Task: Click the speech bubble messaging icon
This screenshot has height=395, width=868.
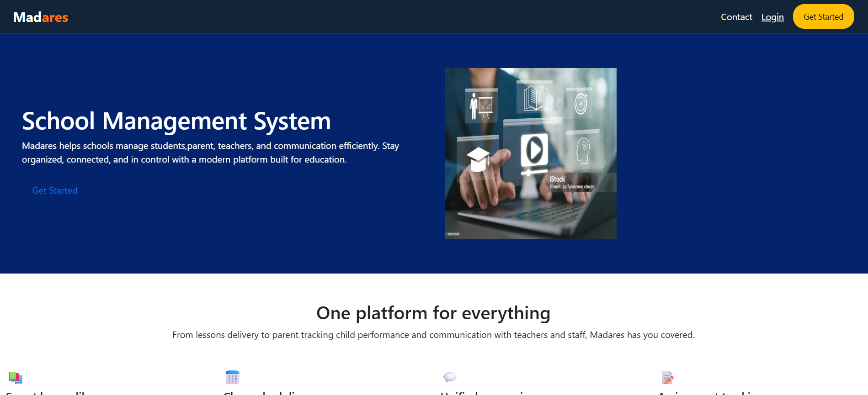Action: (x=450, y=377)
